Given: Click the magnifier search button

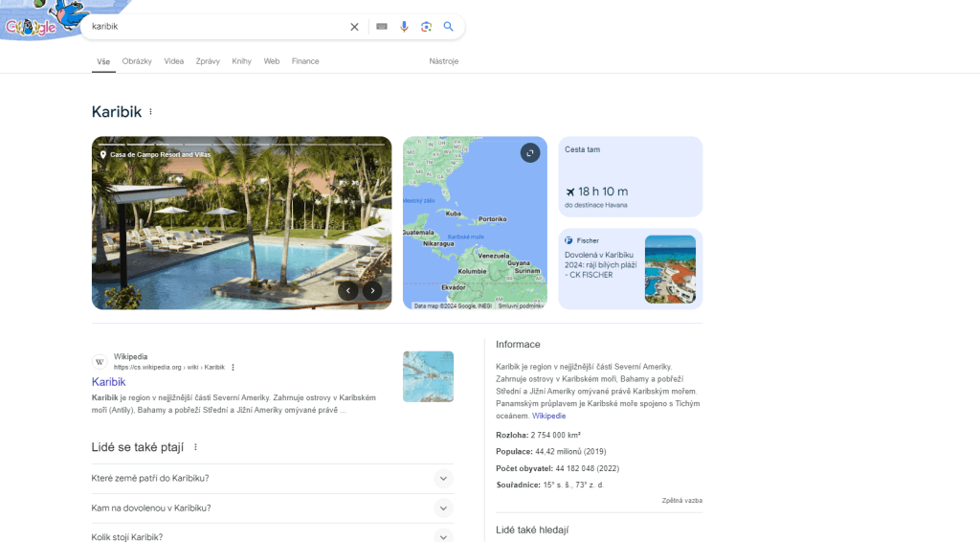Looking at the screenshot, I should point(449,27).
